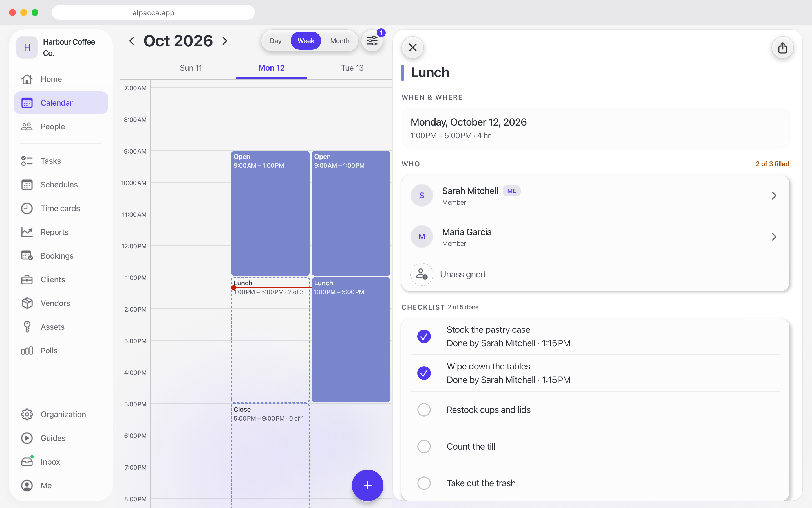Open Bookings icon in sidebar
Screen dimensions: 812x508
pos(27,256)
